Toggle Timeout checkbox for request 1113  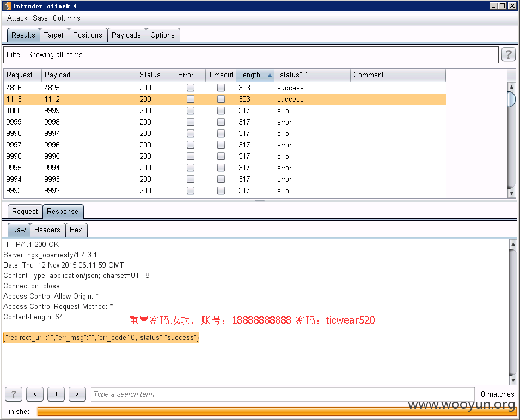click(x=221, y=99)
